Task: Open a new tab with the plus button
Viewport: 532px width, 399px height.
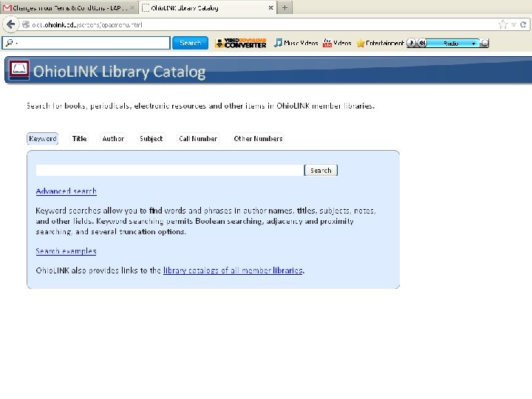Action: tap(284, 7)
